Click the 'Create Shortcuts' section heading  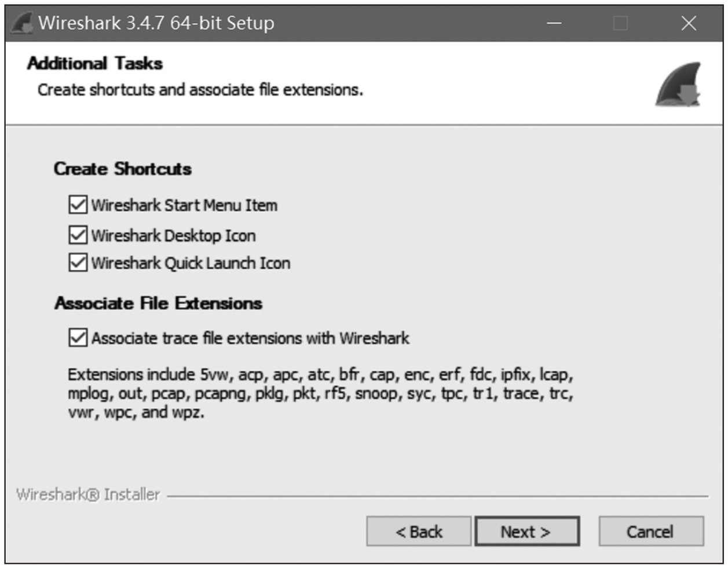point(123,169)
